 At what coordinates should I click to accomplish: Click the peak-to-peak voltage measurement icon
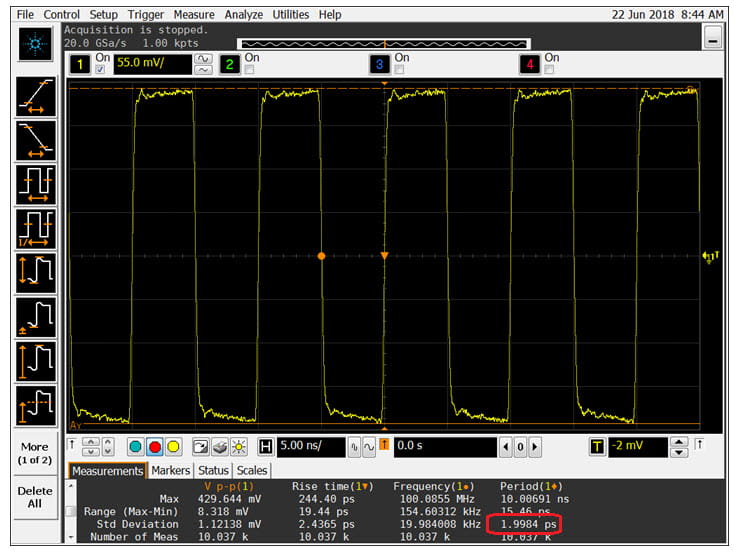(35, 274)
